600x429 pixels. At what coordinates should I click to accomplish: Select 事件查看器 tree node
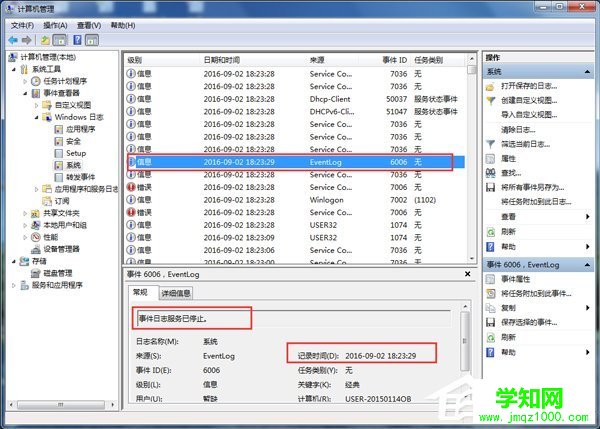61,93
